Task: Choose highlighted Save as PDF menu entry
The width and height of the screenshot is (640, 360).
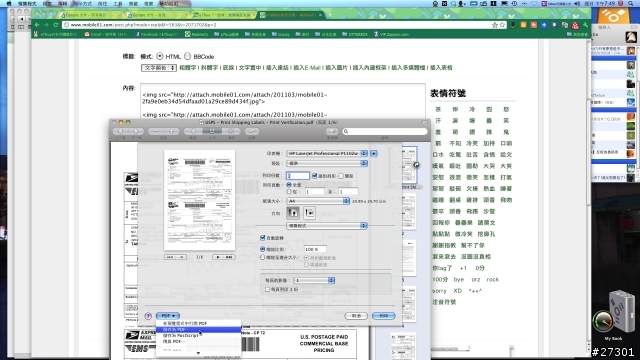Action: pos(198,329)
